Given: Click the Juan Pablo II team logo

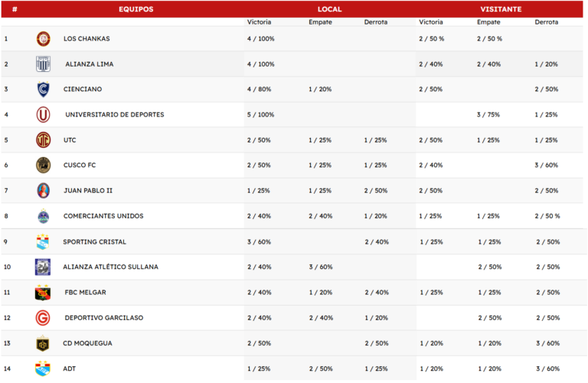Looking at the screenshot, I should 44,191.
